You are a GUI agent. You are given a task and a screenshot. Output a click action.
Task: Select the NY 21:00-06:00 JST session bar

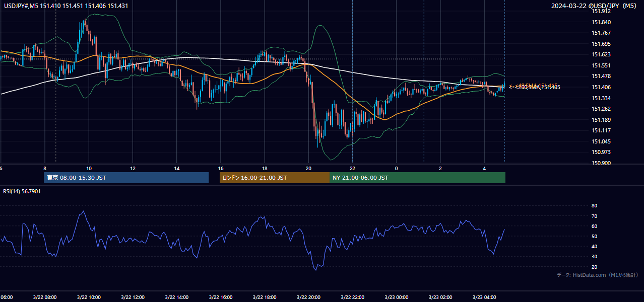tap(417, 178)
